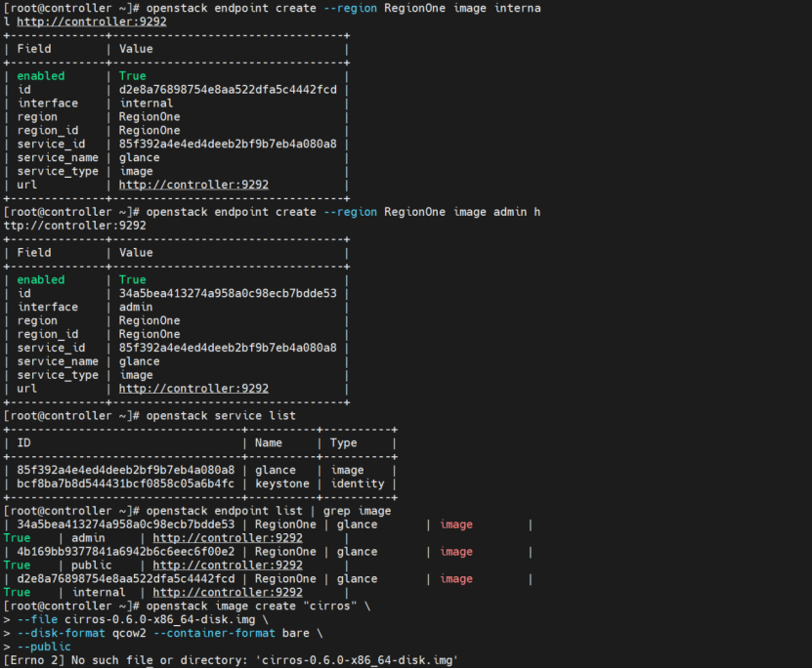Select endpoint id 34a5bea4... in the grep output
The width and height of the screenshot is (812, 669).
coord(125,524)
